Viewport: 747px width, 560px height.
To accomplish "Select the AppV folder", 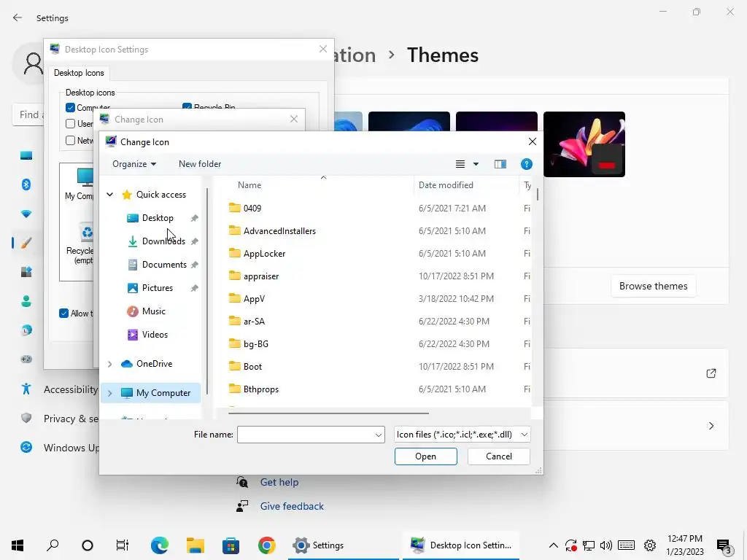I will tap(253, 298).
